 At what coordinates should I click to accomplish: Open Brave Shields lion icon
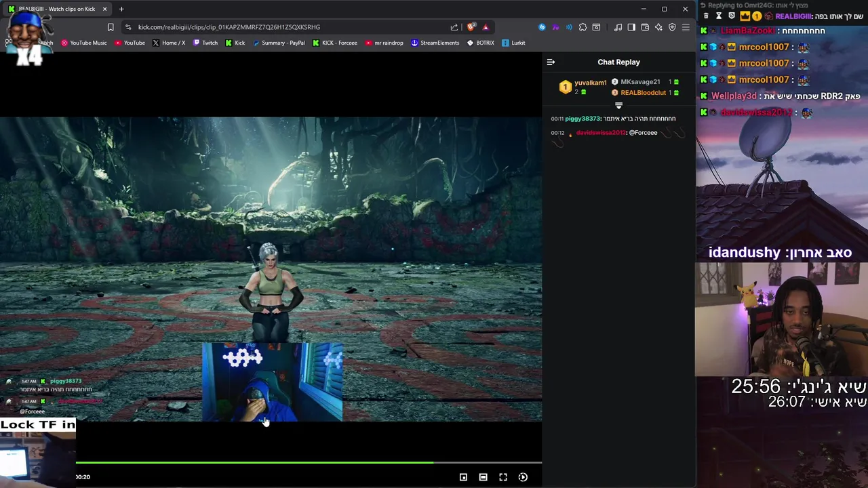point(471,27)
